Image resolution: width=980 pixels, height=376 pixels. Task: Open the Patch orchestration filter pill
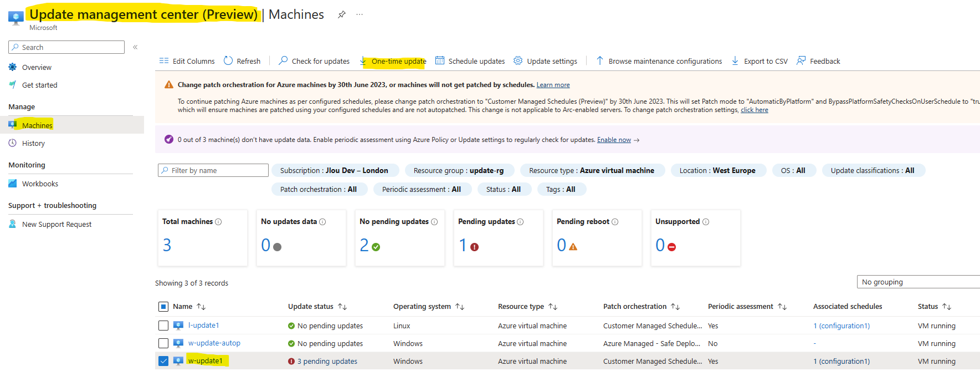(x=319, y=189)
